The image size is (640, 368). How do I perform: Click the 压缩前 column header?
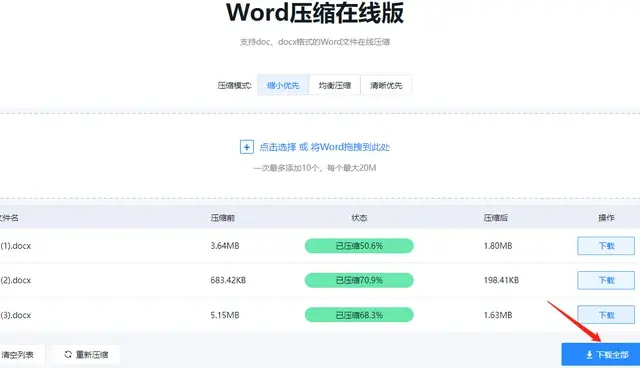pyautogui.click(x=223, y=218)
